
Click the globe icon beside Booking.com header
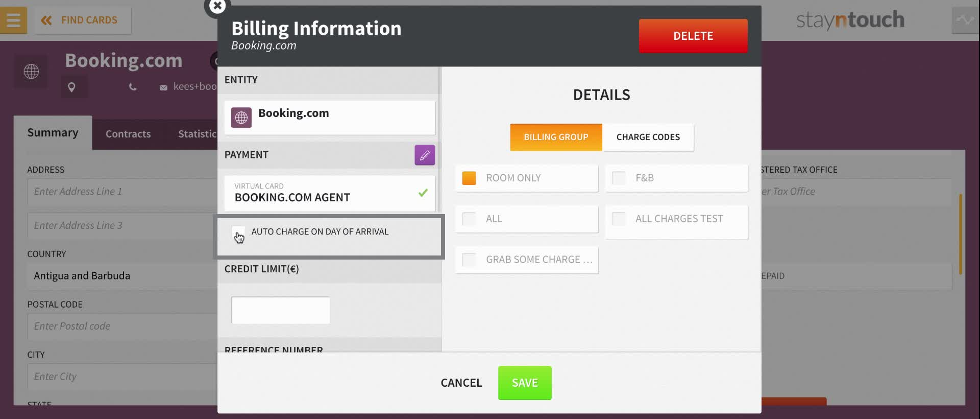[x=31, y=71]
